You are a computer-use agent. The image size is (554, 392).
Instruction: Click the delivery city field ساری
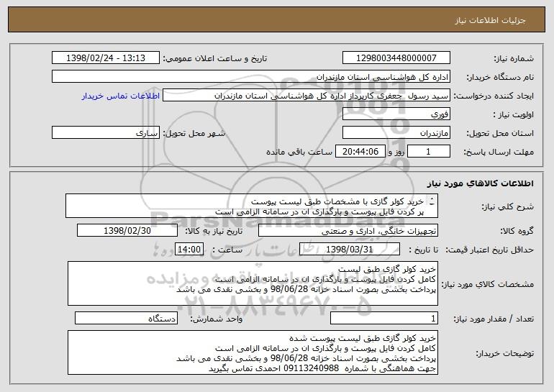click(x=106, y=132)
